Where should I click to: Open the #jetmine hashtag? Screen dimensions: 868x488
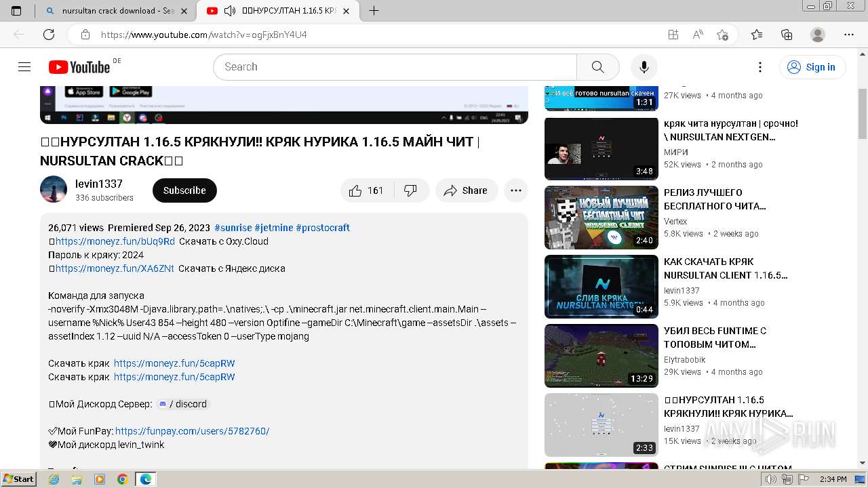(274, 228)
